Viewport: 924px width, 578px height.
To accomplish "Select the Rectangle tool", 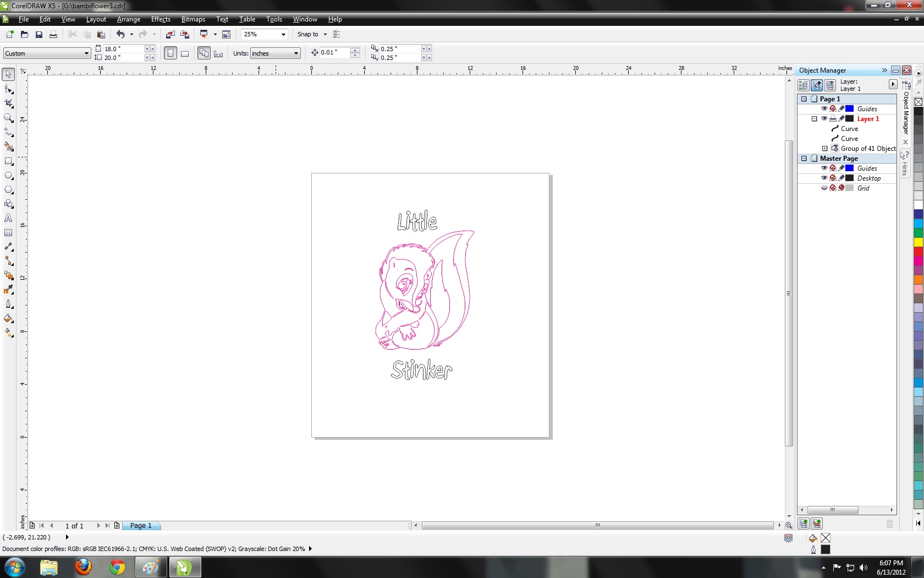I will pyautogui.click(x=9, y=161).
